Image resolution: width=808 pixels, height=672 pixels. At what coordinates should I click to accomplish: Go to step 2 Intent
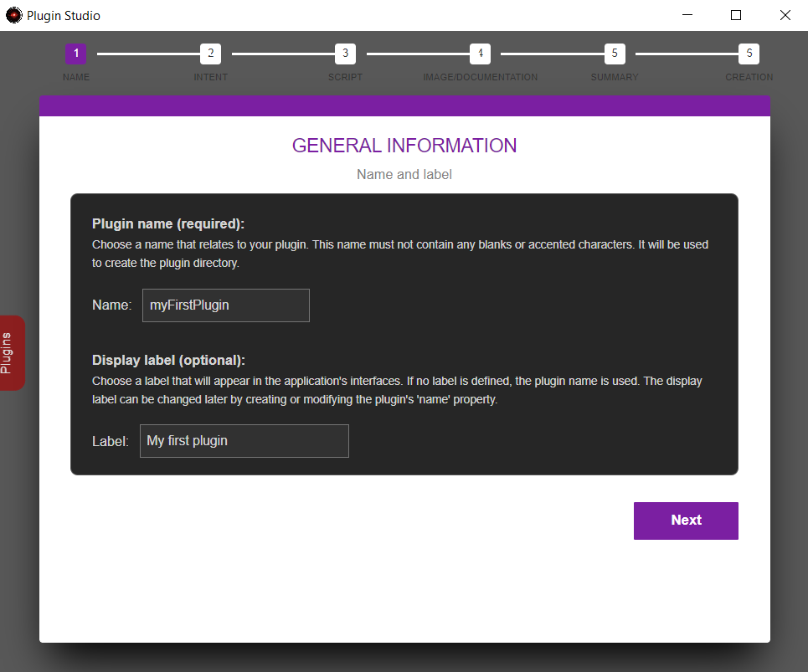coord(211,54)
